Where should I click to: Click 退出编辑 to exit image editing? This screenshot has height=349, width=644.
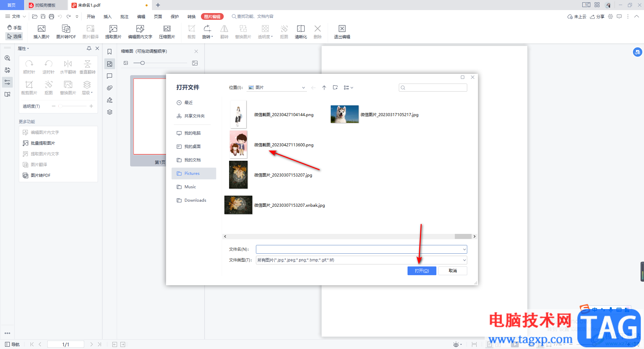(x=342, y=32)
